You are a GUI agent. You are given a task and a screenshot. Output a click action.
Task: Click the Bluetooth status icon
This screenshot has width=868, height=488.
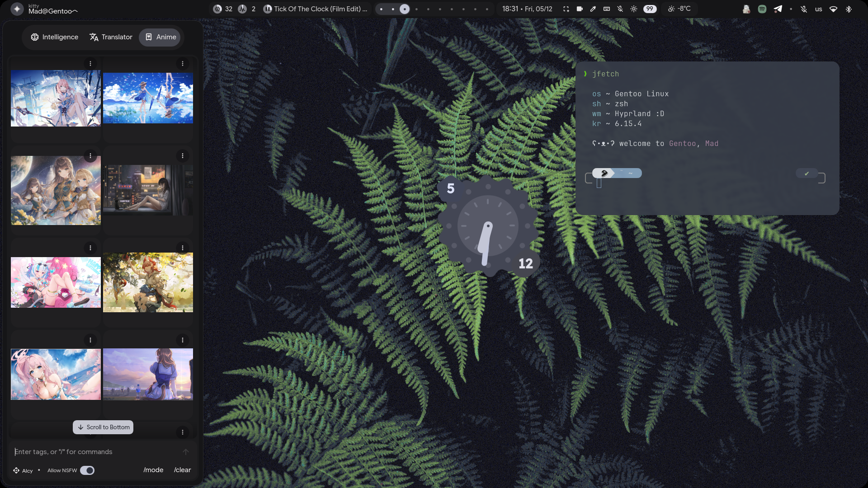point(849,9)
